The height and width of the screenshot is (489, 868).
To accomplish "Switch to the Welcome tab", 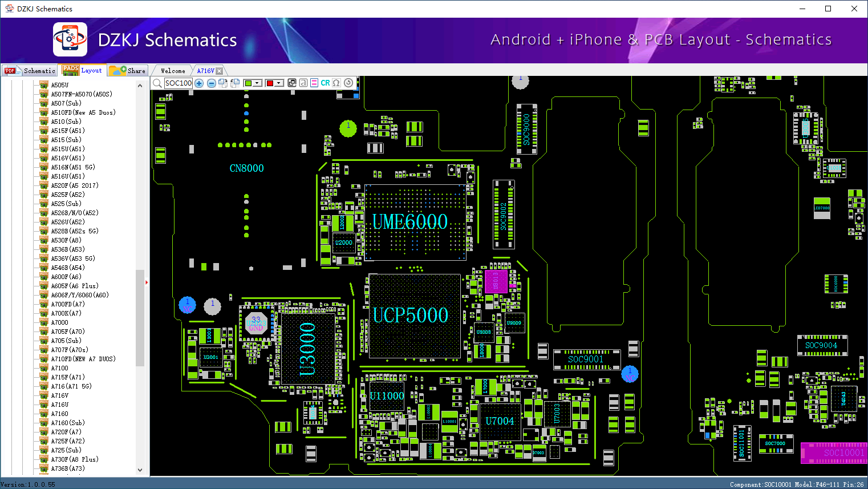I will click(x=173, y=71).
